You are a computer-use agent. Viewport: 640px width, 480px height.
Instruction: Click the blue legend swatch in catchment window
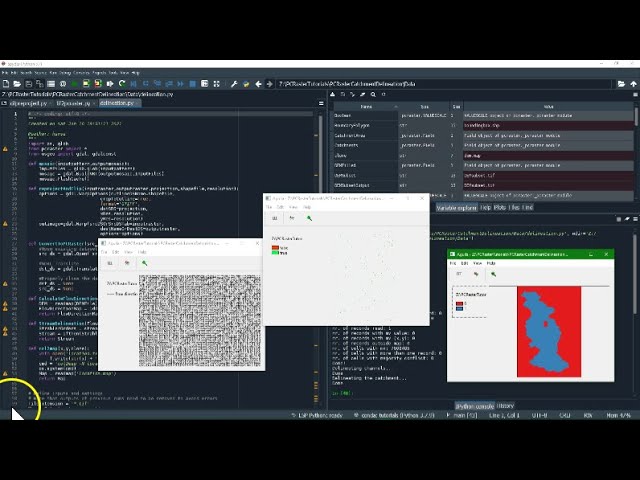[x=460, y=308]
